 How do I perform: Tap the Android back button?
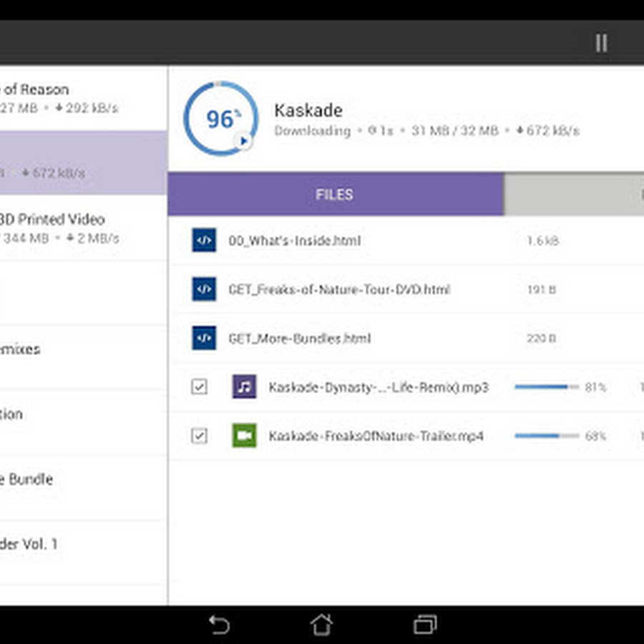point(220,625)
